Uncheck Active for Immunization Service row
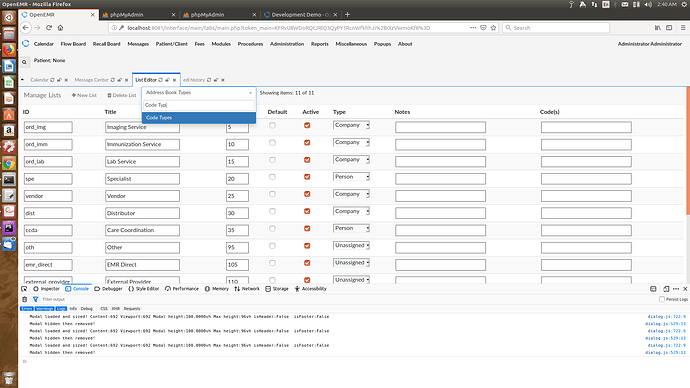Viewport: 690px width, 388px height. tap(307, 143)
